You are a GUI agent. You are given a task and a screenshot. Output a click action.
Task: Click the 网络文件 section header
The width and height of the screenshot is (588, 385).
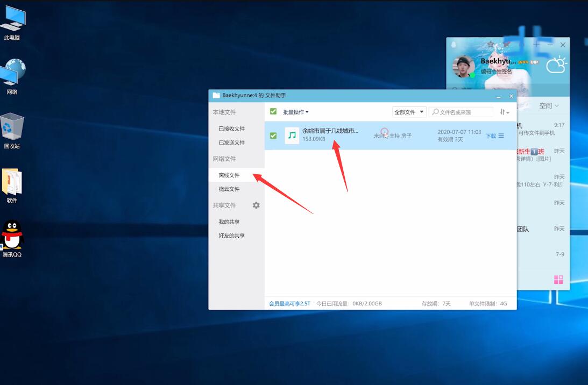click(224, 159)
